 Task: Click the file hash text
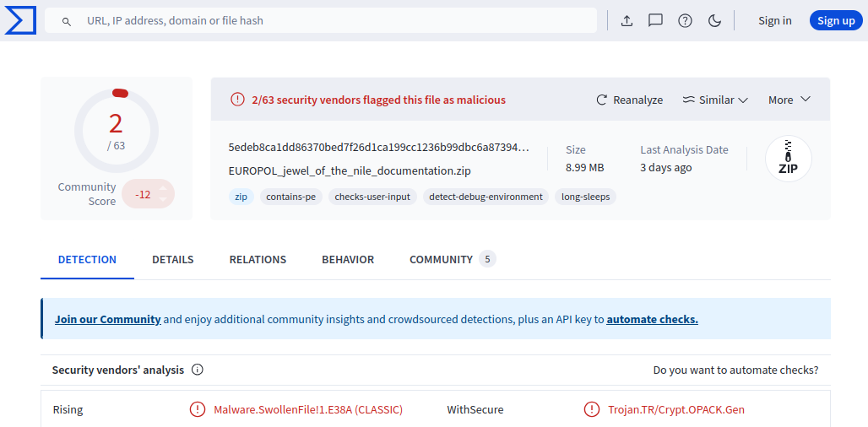tap(378, 148)
